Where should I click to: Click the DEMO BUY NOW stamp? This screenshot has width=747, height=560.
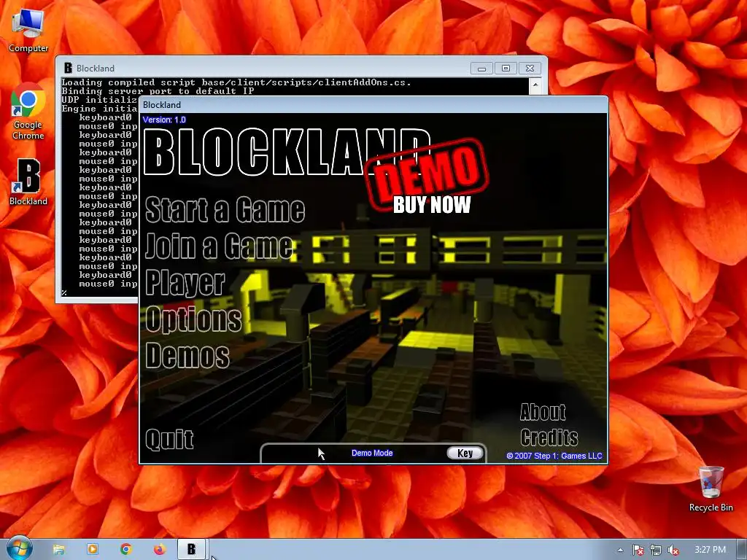click(x=427, y=176)
